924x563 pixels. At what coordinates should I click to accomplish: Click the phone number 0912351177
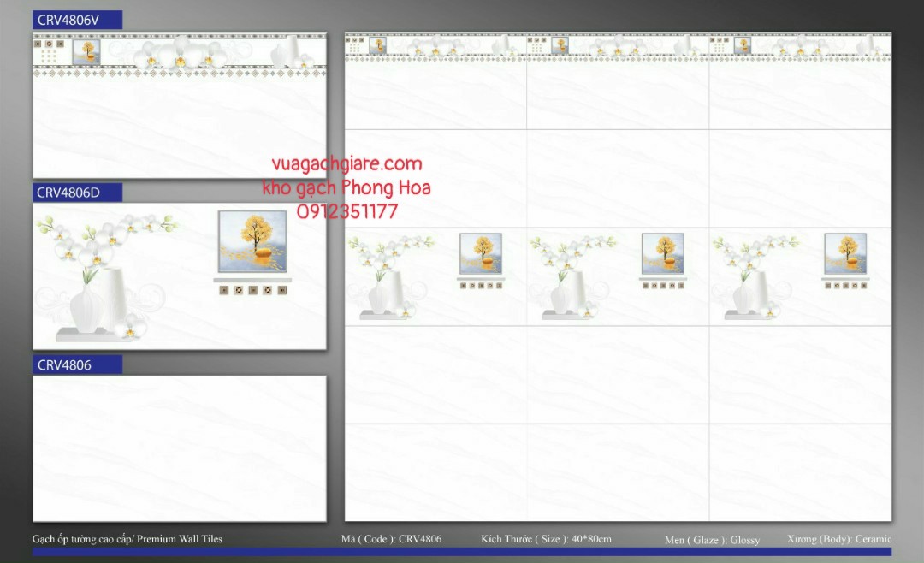pyautogui.click(x=346, y=211)
